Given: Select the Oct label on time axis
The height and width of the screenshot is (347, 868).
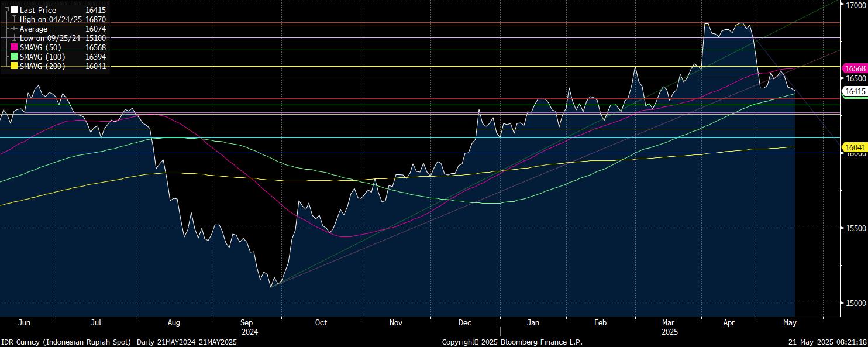Looking at the screenshot, I should coord(321,322).
